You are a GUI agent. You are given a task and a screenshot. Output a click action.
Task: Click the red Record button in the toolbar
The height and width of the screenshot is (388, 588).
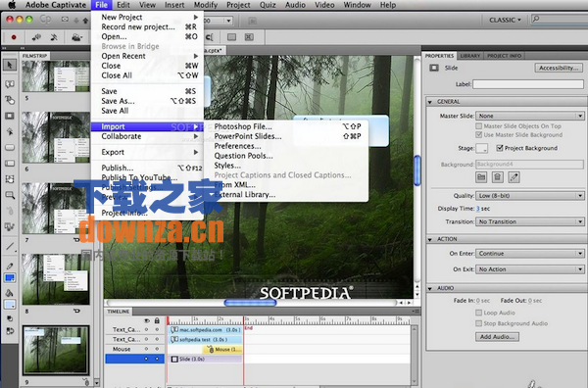14,37
